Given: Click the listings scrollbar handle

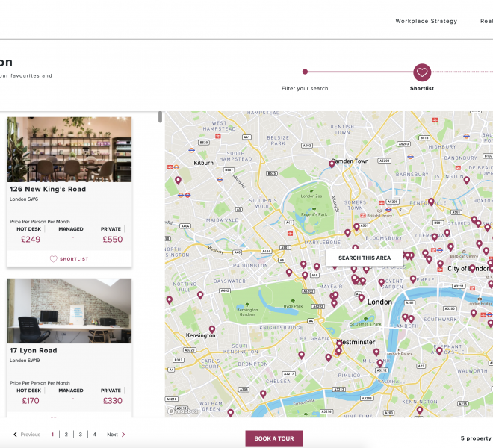Looking at the screenshot, I should [160, 116].
